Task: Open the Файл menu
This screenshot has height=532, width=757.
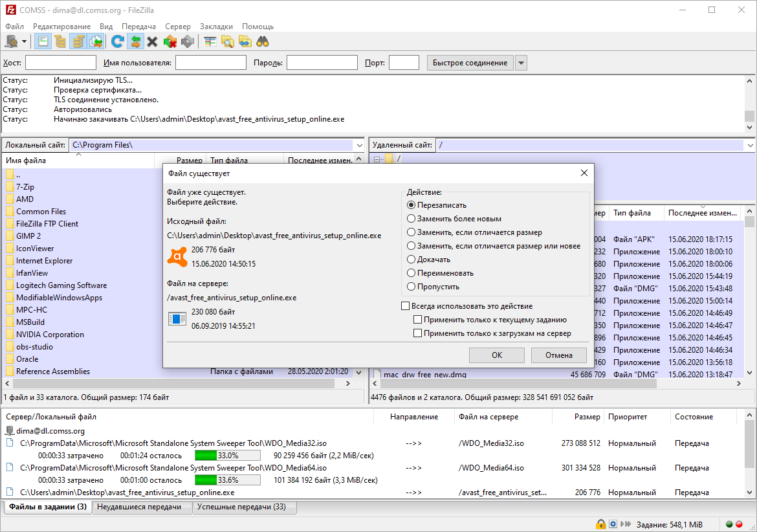Action: pos(14,27)
